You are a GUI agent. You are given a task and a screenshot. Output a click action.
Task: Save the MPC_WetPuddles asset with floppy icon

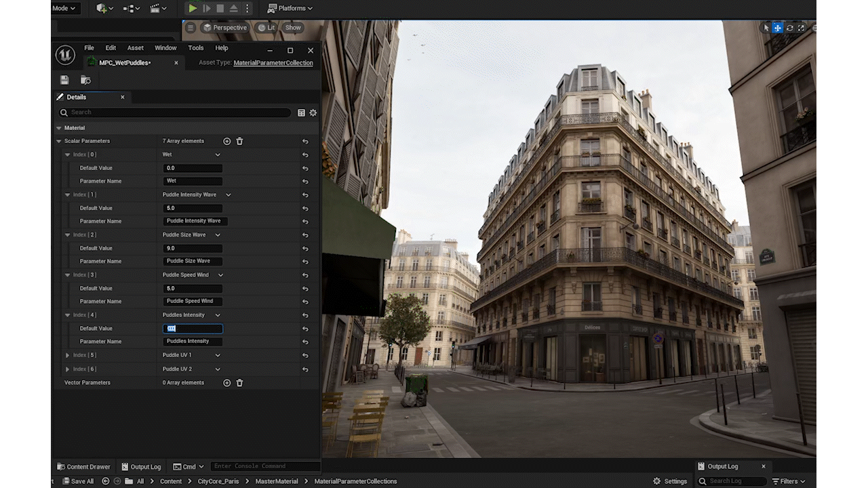(x=64, y=80)
